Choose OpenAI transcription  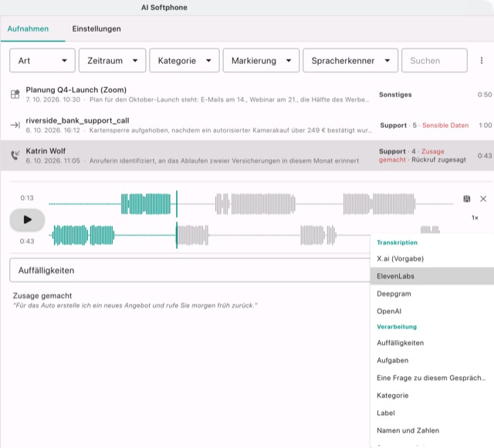(x=432, y=311)
